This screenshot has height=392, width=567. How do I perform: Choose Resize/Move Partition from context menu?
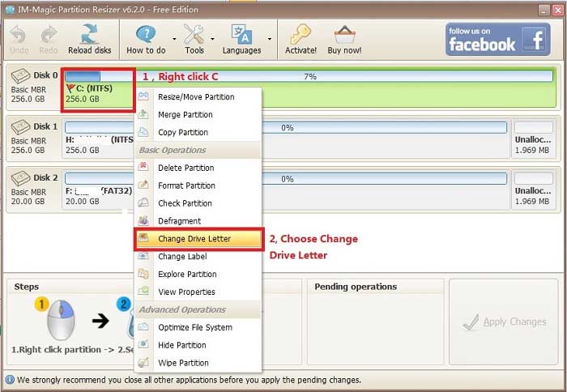(198, 97)
